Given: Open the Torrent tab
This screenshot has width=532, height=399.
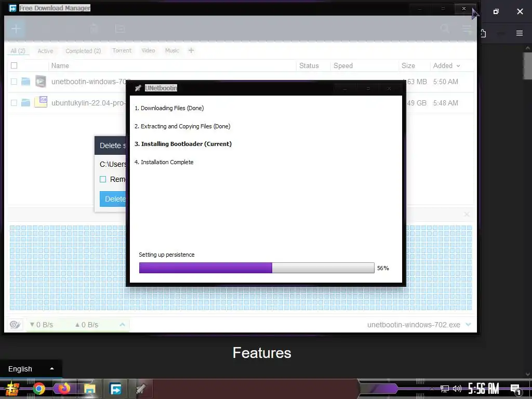Looking at the screenshot, I should point(122,50).
